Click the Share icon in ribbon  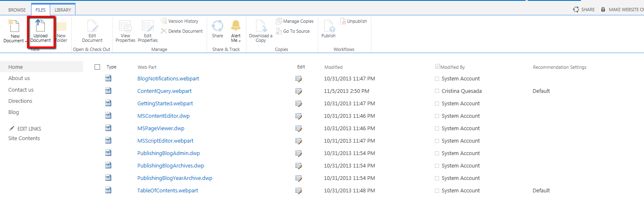[x=217, y=26]
